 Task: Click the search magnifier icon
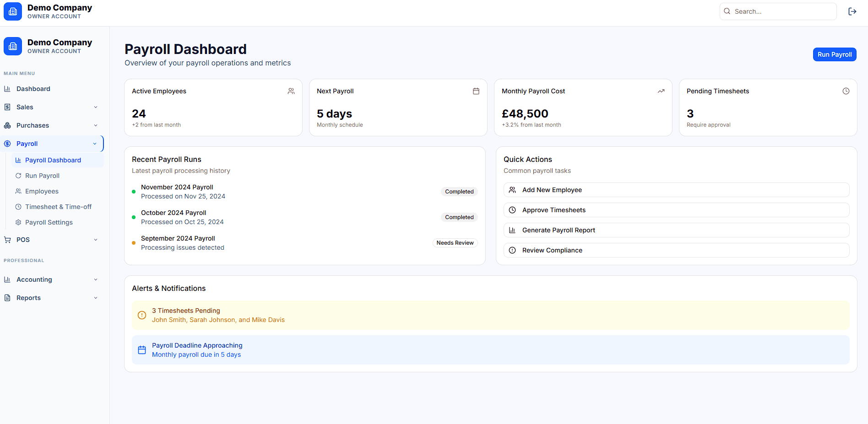727,11
